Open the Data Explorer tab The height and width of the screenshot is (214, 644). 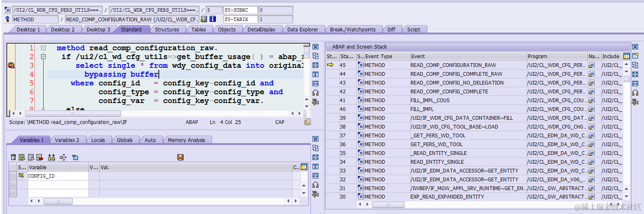[303, 29]
